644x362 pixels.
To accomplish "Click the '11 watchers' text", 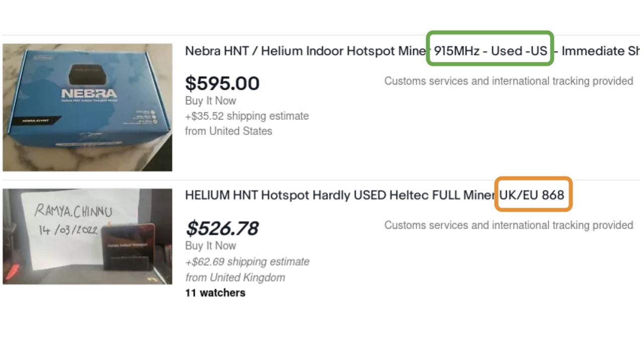I will [x=215, y=293].
